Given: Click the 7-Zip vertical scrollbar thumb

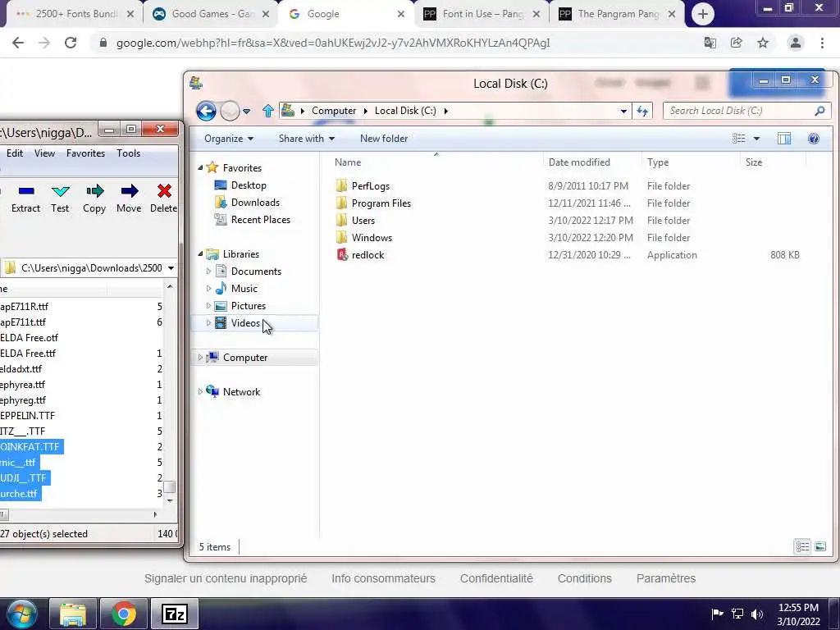Looking at the screenshot, I should click(170, 486).
